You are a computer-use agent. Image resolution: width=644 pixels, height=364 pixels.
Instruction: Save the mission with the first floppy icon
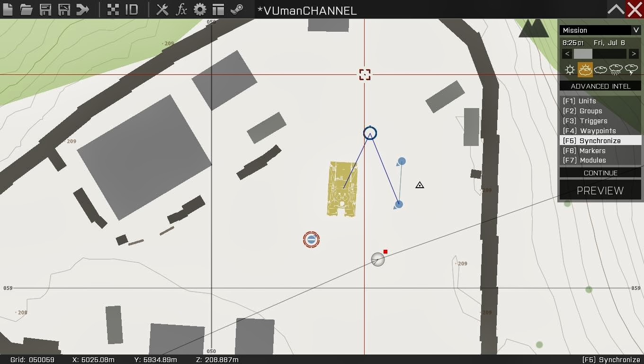pos(45,9)
